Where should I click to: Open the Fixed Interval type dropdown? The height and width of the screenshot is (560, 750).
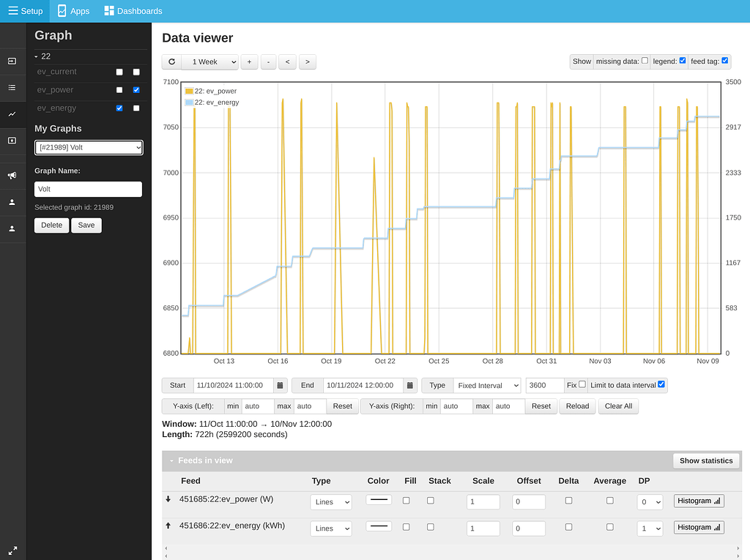(x=486, y=385)
